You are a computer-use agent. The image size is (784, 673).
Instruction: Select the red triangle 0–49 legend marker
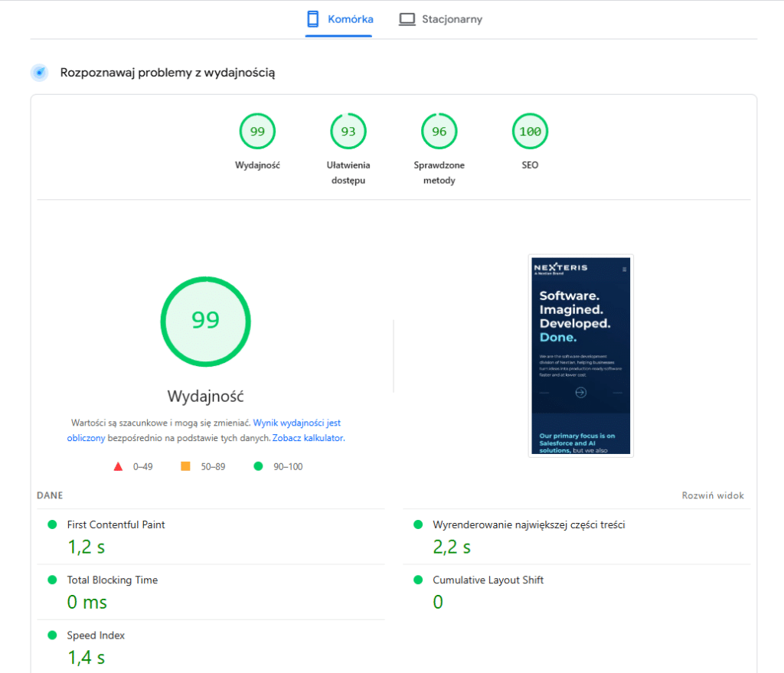point(118,465)
